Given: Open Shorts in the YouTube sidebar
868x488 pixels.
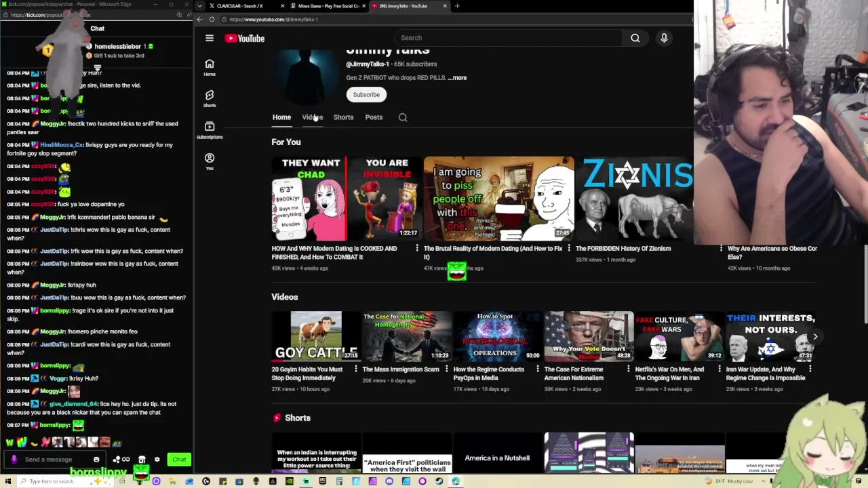Looking at the screenshot, I should coord(210,98).
